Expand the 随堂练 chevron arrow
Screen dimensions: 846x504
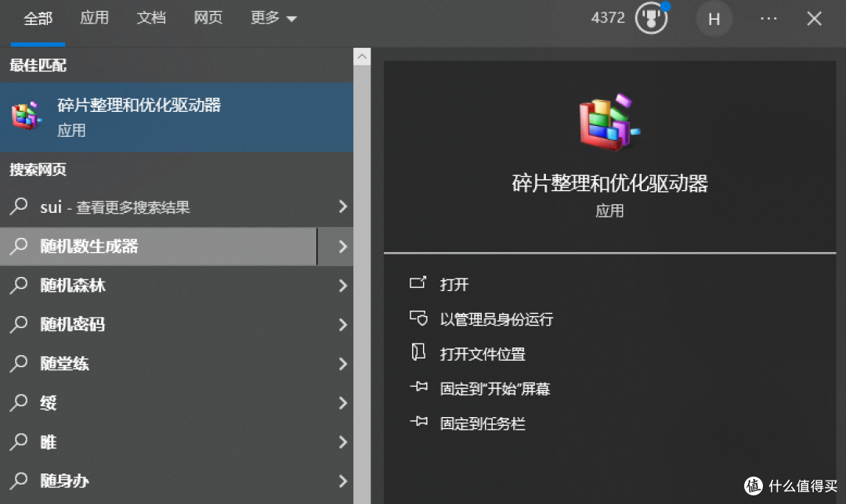pyautogui.click(x=342, y=364)
